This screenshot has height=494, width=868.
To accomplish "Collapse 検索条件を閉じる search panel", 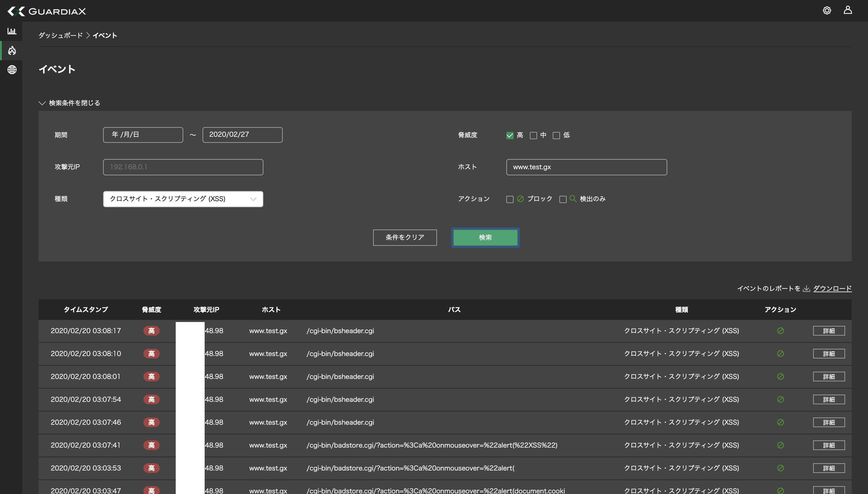I will pos(70,103).
